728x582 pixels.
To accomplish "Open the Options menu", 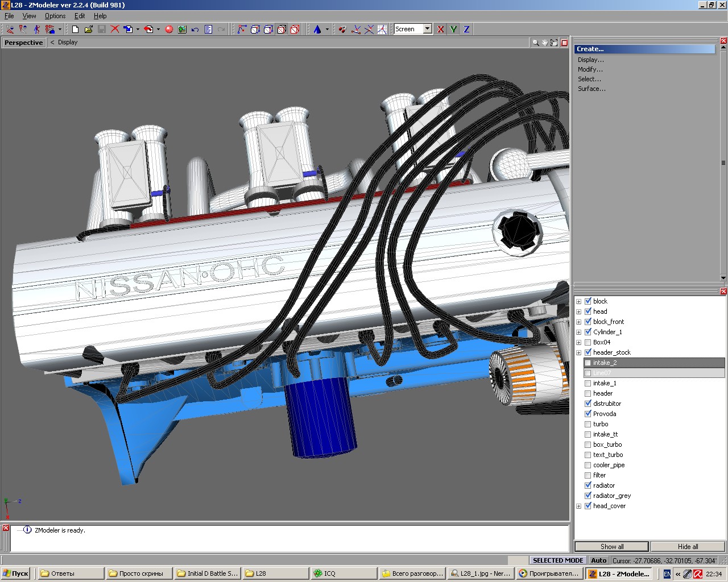I will pos(55,16).
